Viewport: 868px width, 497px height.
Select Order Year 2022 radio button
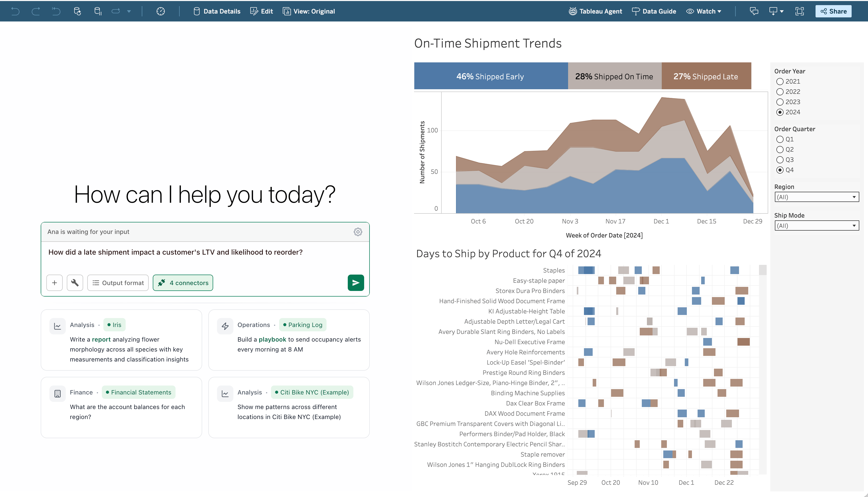coord(780,92)
